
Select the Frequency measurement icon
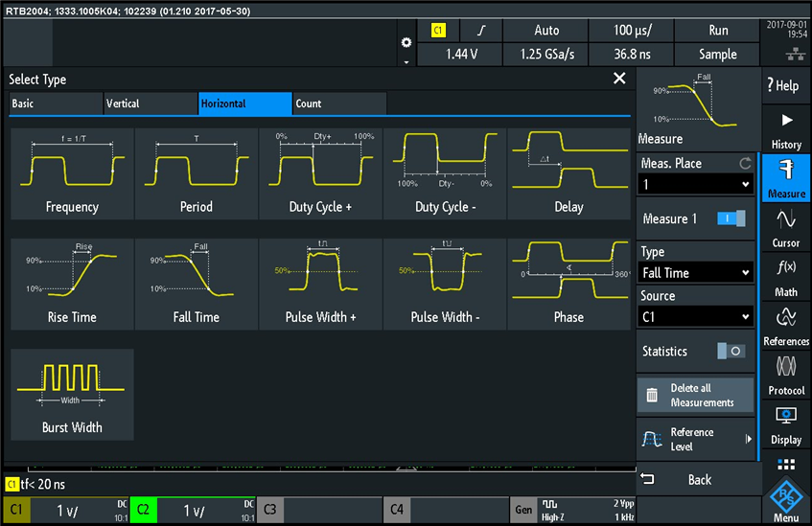click(x=72, y=173)
